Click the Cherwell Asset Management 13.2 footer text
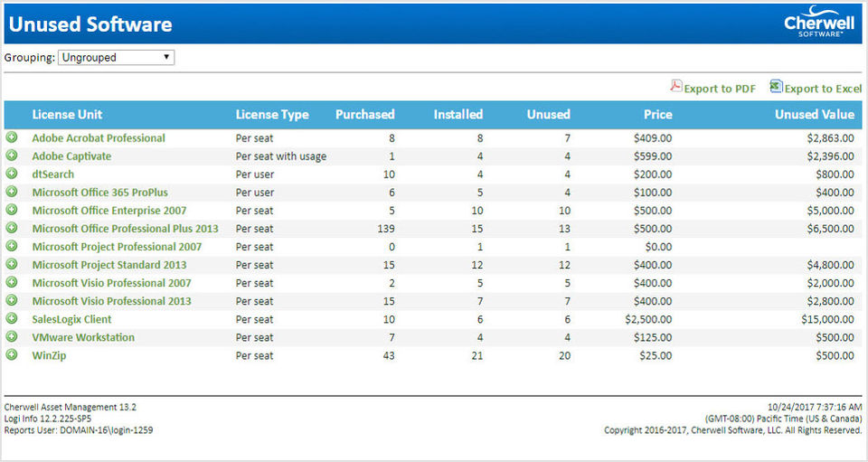Image resolution: width=868 pixels, height=462 pixels. coord(71,407)
